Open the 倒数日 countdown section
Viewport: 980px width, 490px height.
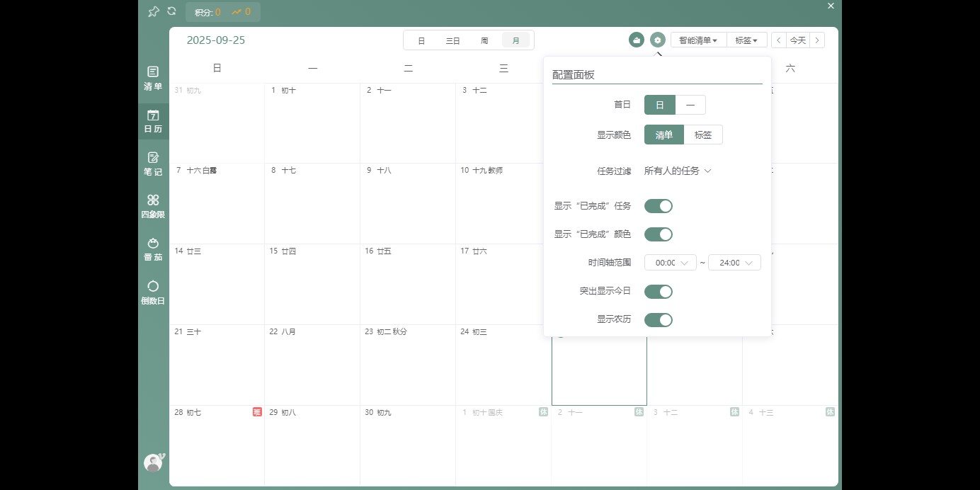point(153,292)
